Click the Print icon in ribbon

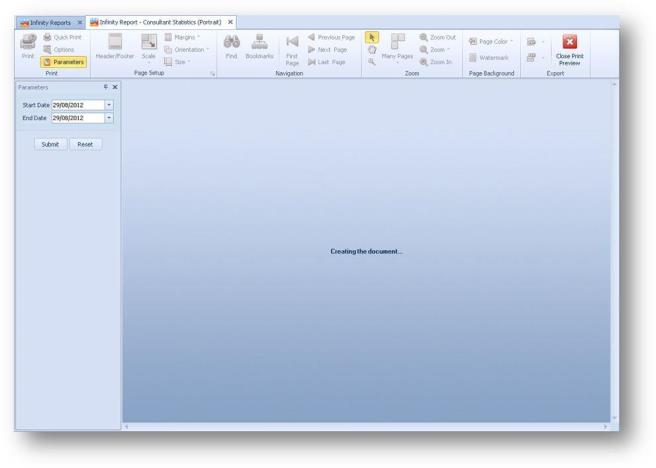click(28, 42)
